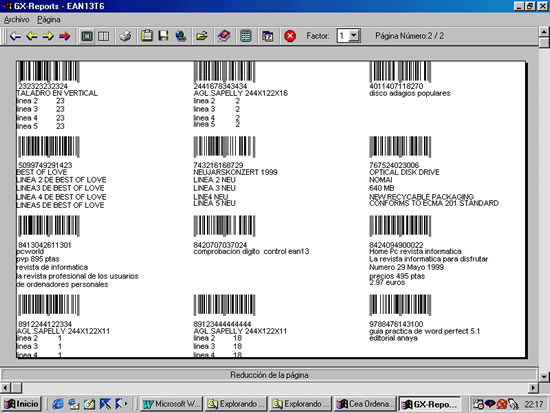Open the Factor zoom dropdown
The width and height of the screenshot is (550, 413).
354,36
